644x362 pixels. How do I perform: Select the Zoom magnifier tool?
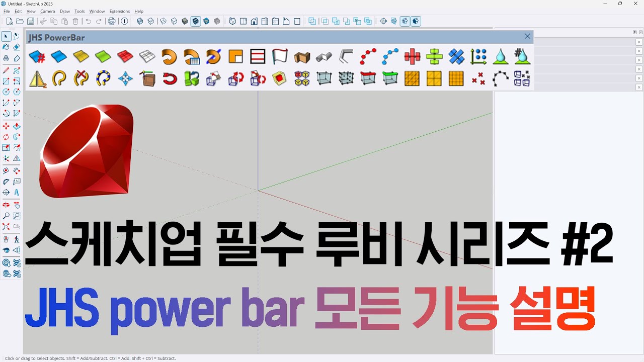6,216
